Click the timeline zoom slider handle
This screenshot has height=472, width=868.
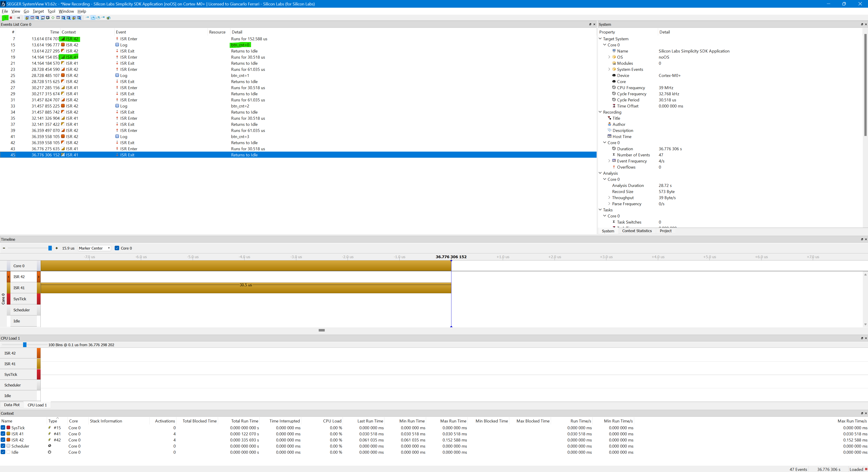point(50,248)
